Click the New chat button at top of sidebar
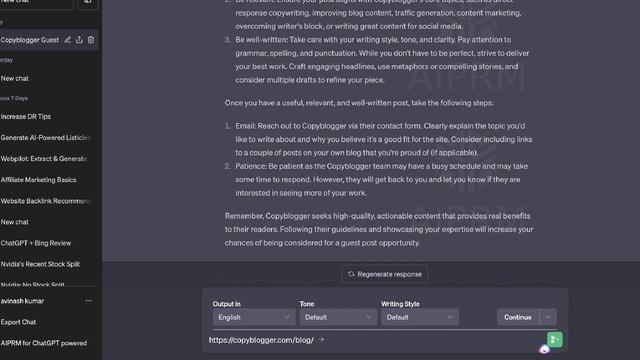 (36, 2)
